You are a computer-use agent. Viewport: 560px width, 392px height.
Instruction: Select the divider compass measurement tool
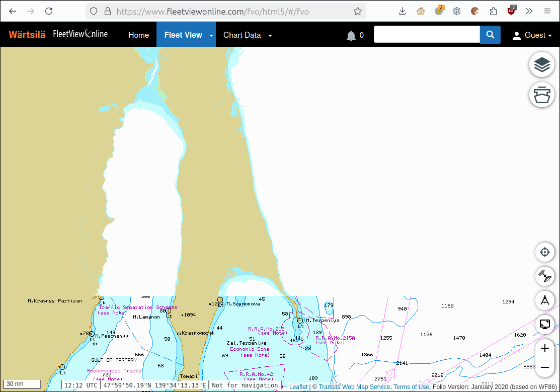pyautogui.click(x=544, y=300)
